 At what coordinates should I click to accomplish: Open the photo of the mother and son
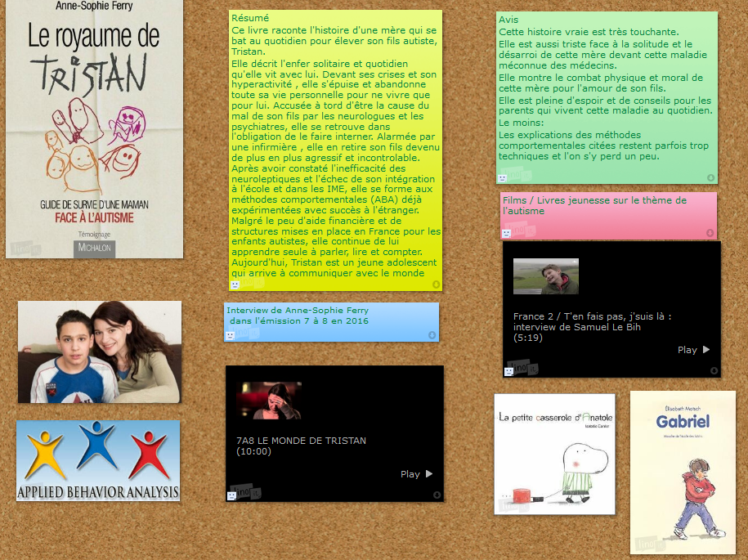click(x=100, y=352)
